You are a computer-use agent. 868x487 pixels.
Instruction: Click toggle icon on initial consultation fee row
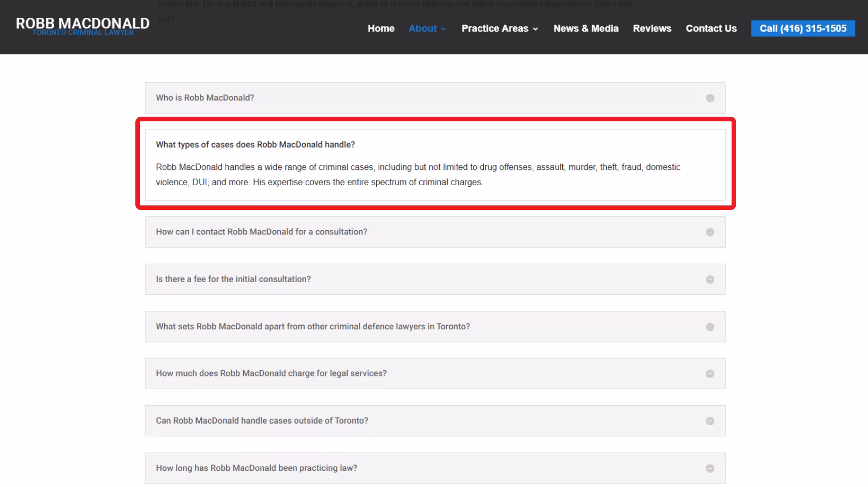[x=710, y=280]
